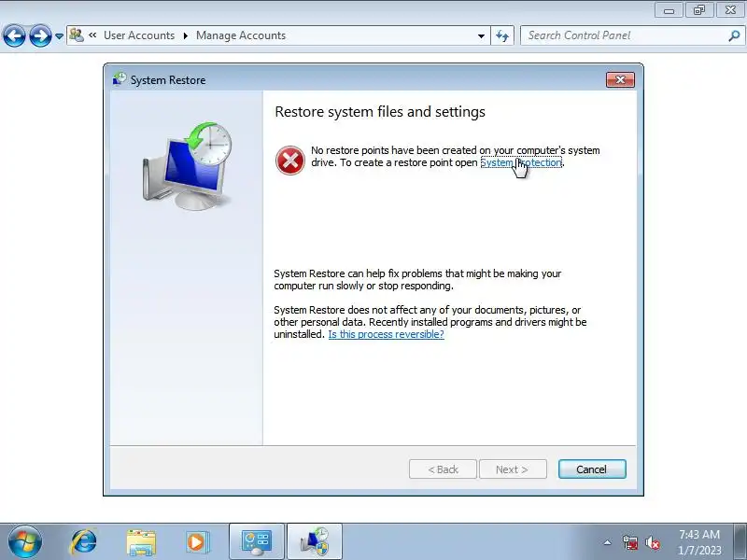Image resolution: width=747 pixels, height=560 pixels.
Task: Restore down the Control Panel window
Action: 699,10
